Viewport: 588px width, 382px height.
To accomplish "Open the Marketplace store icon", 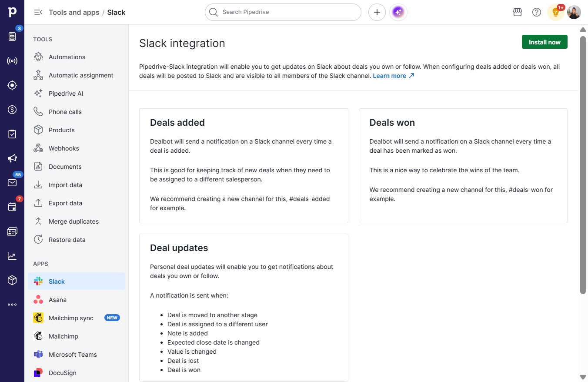I will pos(518,12).
